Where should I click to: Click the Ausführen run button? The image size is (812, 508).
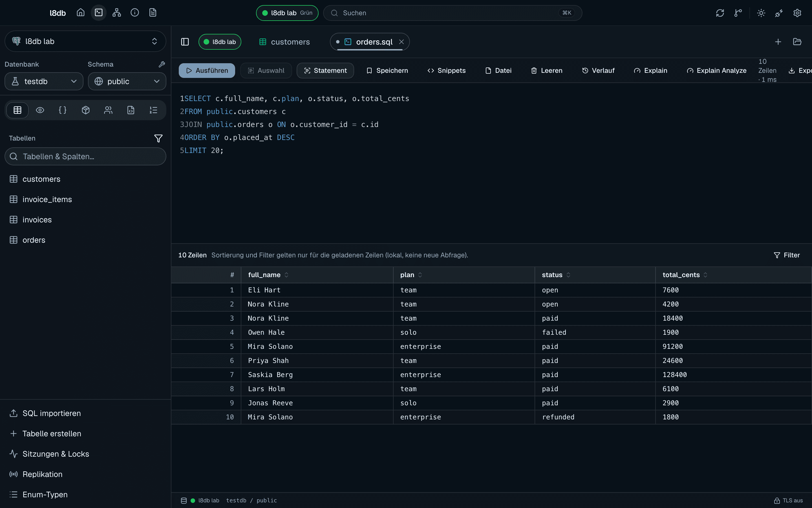pyautogui.click(x=207, y=71)
